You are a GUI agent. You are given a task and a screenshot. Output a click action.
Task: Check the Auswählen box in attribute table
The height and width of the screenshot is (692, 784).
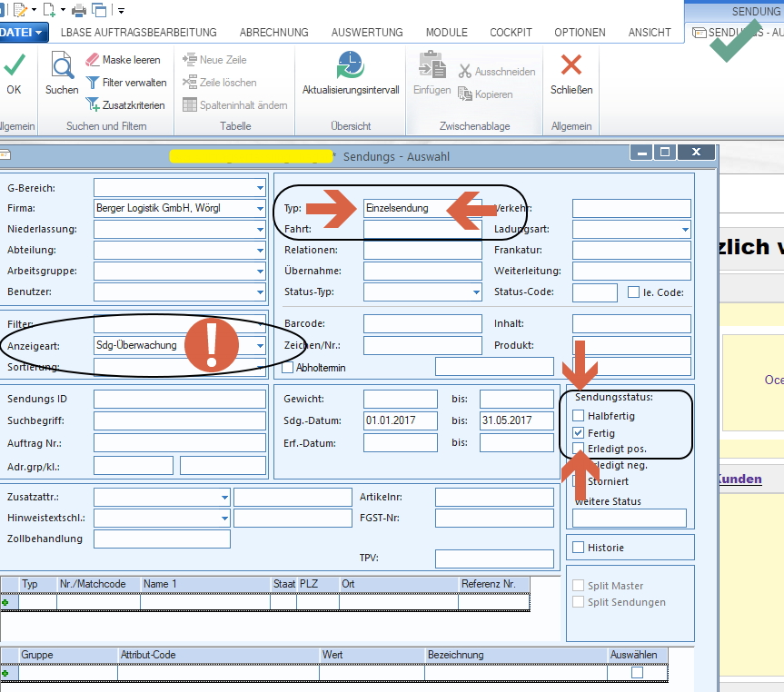[637, 673]
